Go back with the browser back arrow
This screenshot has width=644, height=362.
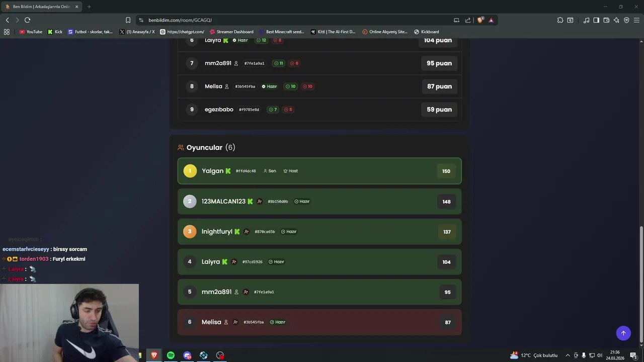coord(7,20)
